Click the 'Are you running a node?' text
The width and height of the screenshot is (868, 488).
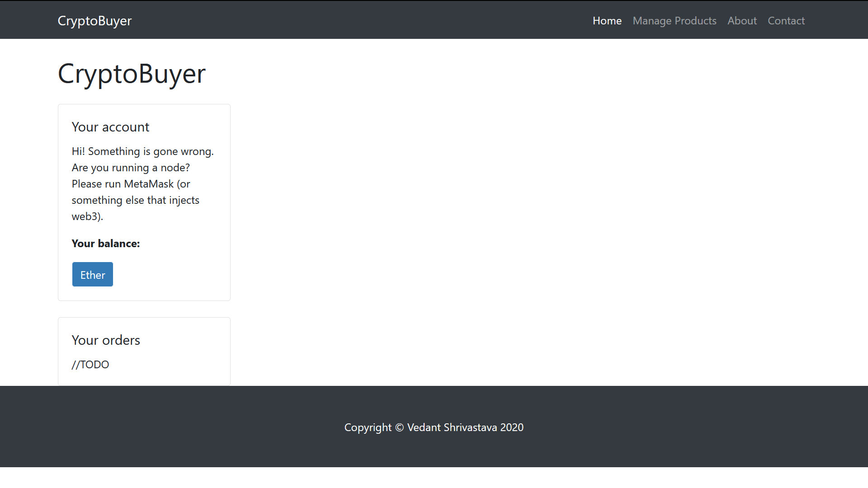click(x=131, y=168)
